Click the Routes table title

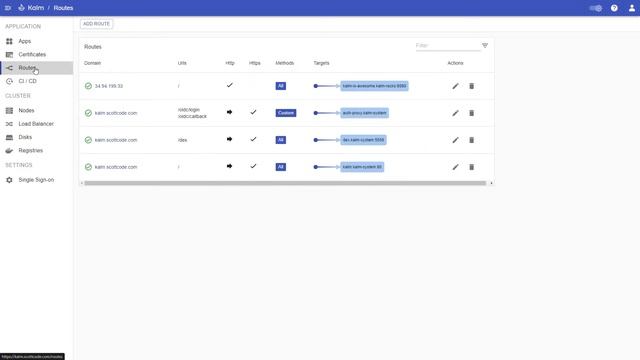(x=93, y=47)
